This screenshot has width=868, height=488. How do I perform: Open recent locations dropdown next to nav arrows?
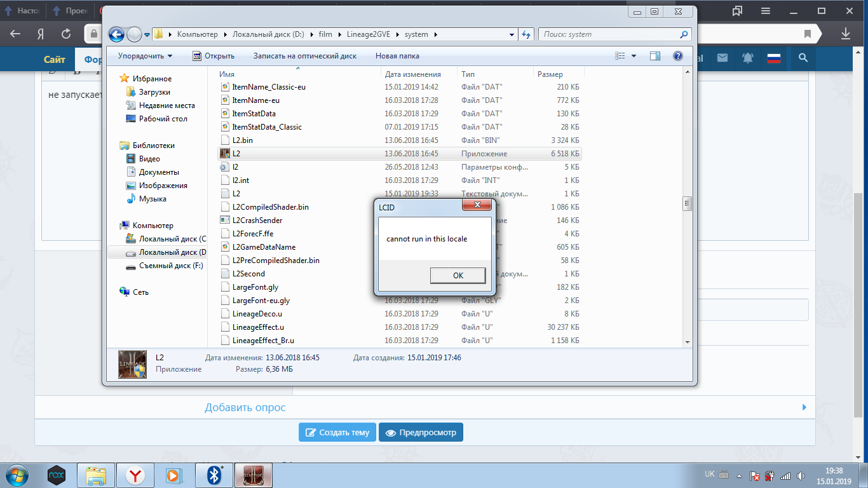[x=147, y=35]
